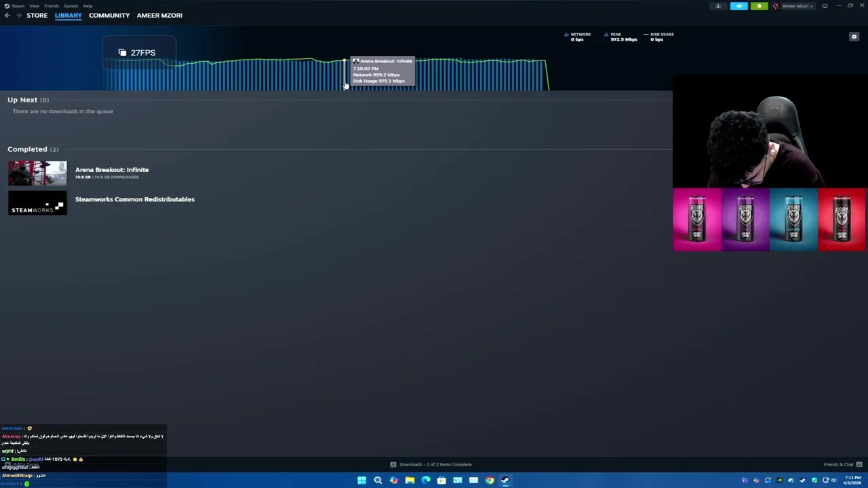The image size is (868, 488).
Task: Open Copilot icon in taskbar
Action: coord(394,481)
